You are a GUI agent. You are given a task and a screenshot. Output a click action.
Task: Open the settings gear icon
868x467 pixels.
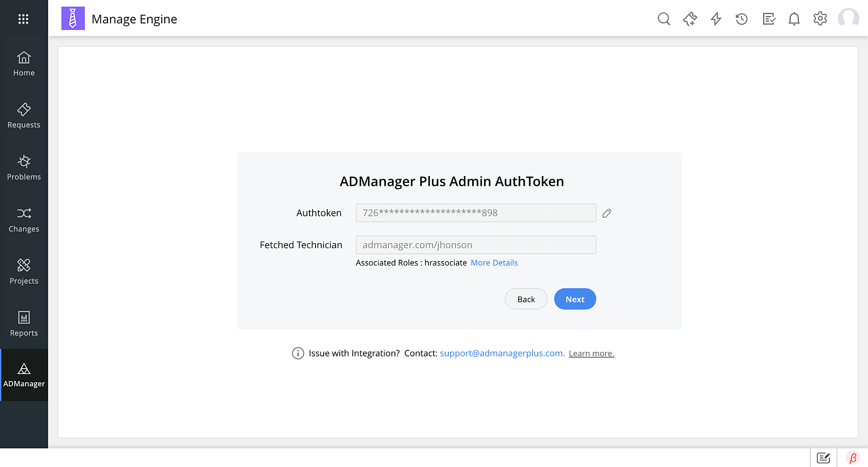[820, 19]
